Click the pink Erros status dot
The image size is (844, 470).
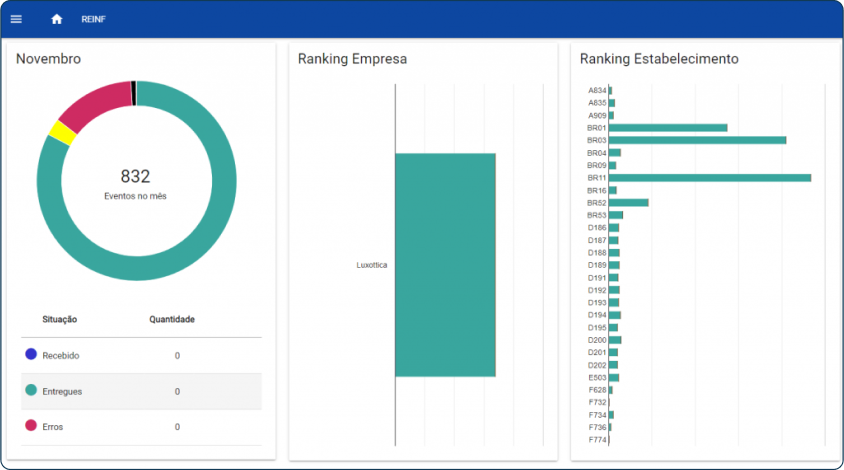(x=31, y=425)
